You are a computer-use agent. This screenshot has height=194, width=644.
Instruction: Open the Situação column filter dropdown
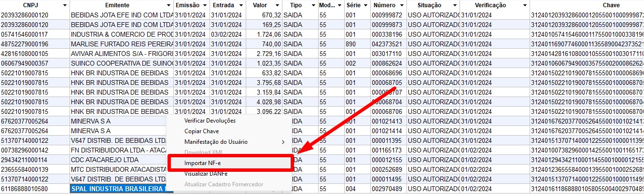(x=454, y=5)
